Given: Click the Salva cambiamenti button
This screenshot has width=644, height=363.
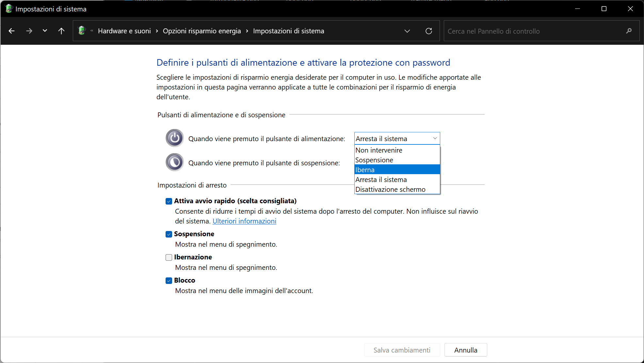Looking at the screenshot, I should 402,350.
